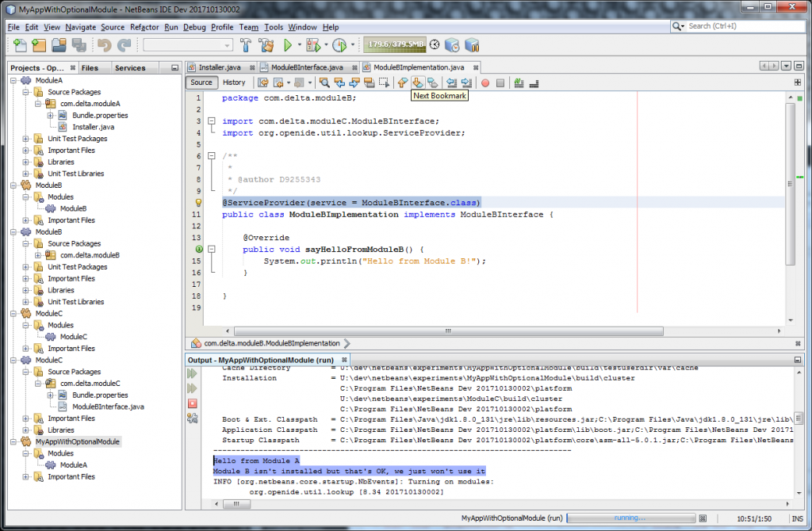
Task: Select Installer.java in ModuleA tree
Action: [x=94, y=127]
